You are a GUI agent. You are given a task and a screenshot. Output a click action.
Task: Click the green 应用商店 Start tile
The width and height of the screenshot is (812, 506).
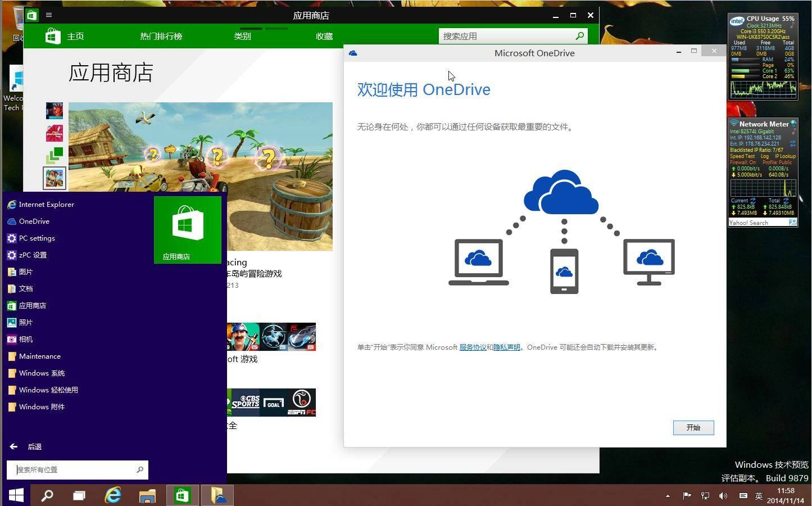(x=188, y=230)
